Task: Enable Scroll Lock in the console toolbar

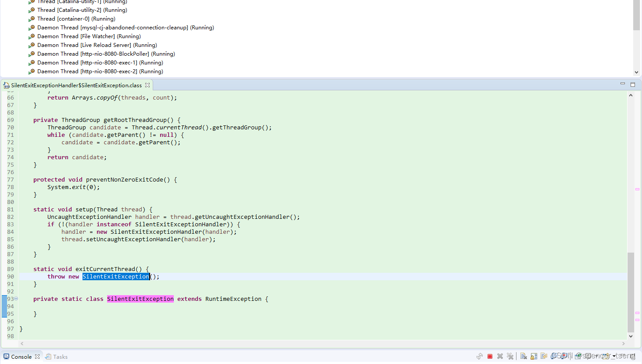Action: pyautogui.click(x=533, y=356)
